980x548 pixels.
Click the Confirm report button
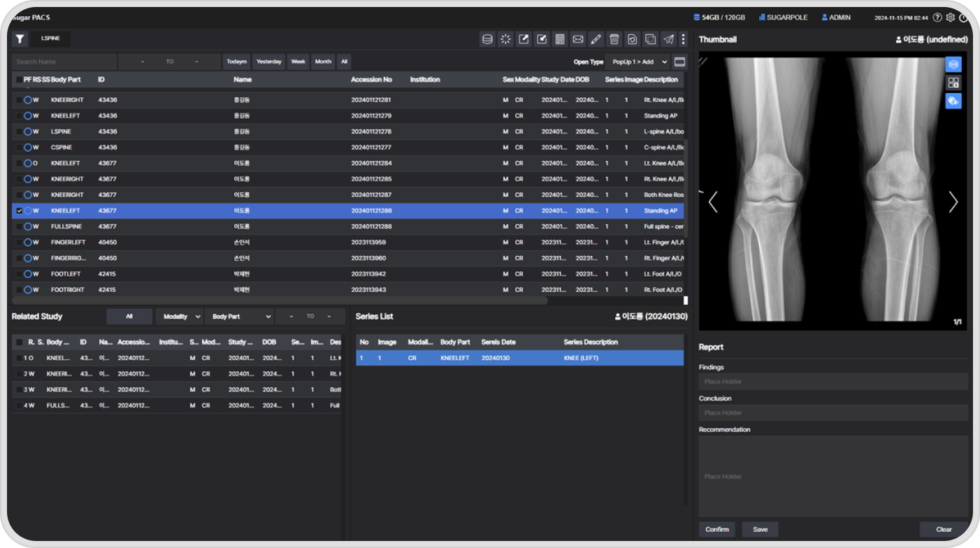pyautogui.click(x=716, y=529)
